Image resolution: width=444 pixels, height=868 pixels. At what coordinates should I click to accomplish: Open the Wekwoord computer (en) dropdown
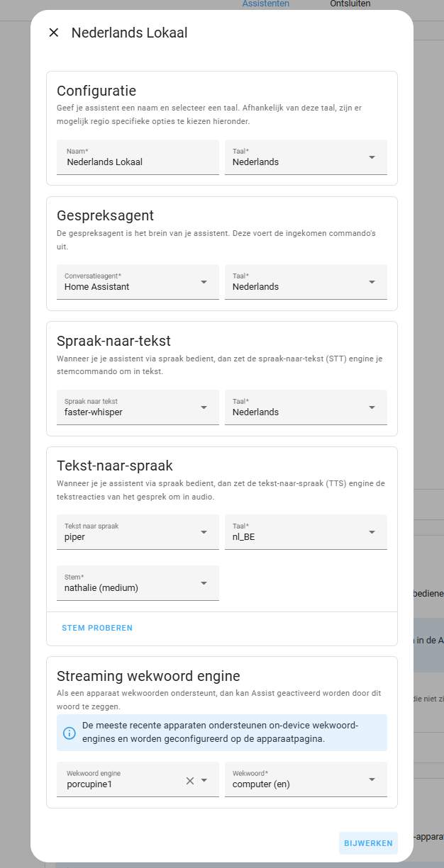(x=306, y=779)
